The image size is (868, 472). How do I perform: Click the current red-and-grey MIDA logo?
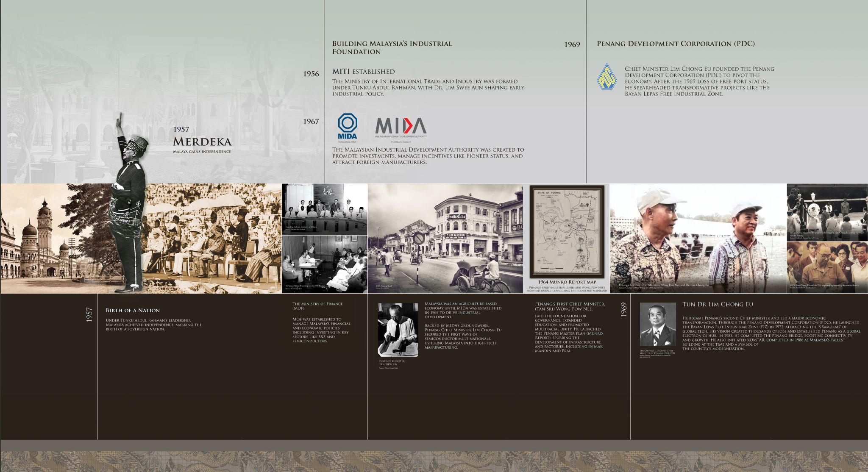pos(401,126)
